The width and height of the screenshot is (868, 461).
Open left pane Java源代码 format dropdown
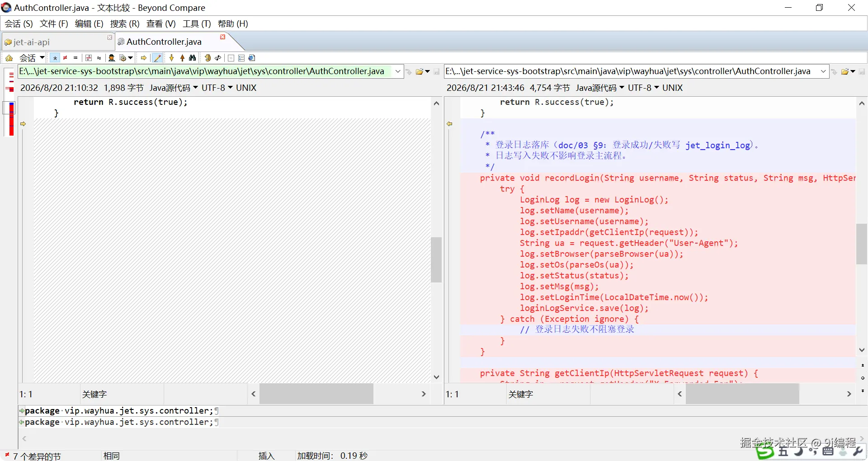point(174,88)
